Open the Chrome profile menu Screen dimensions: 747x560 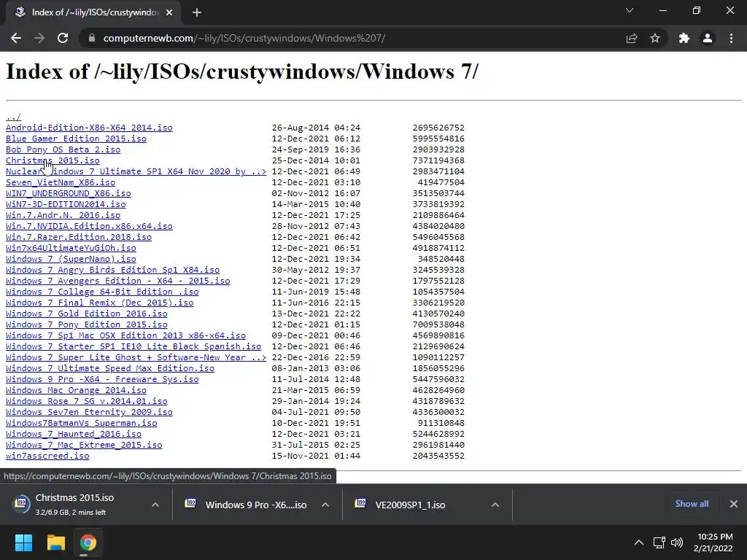point(708,38)
